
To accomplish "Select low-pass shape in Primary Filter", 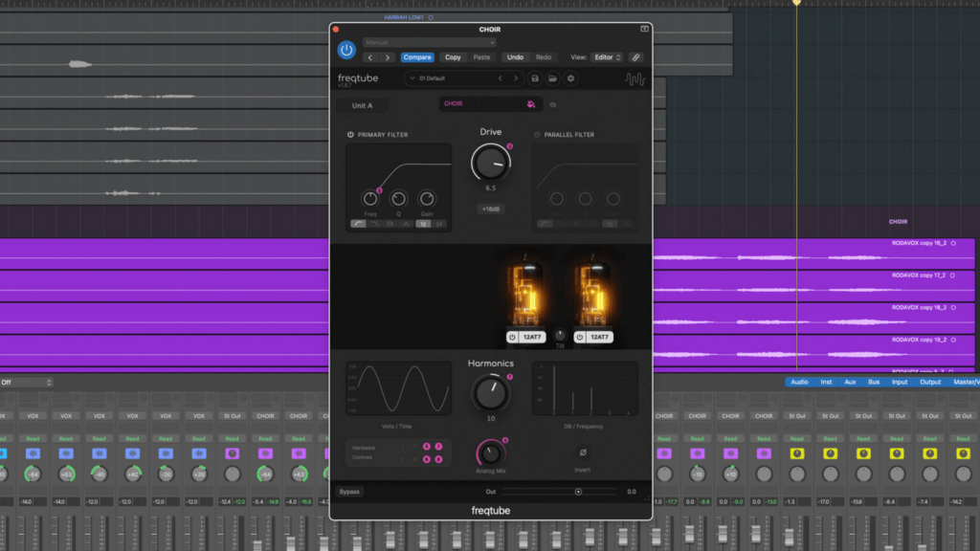I will pos(374,224).
